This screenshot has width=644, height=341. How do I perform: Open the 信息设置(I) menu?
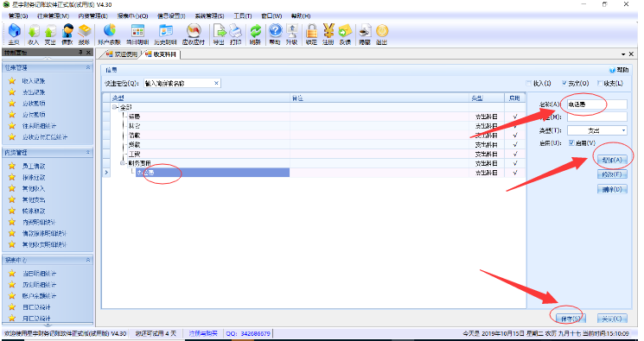[171, 16]
